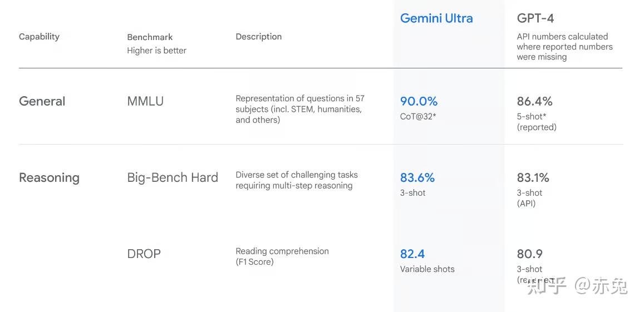The height and width of the screenshot is (312, 644).
Task: Select the General capability row label
Action: pyautogui.click(x=42, y=101)
